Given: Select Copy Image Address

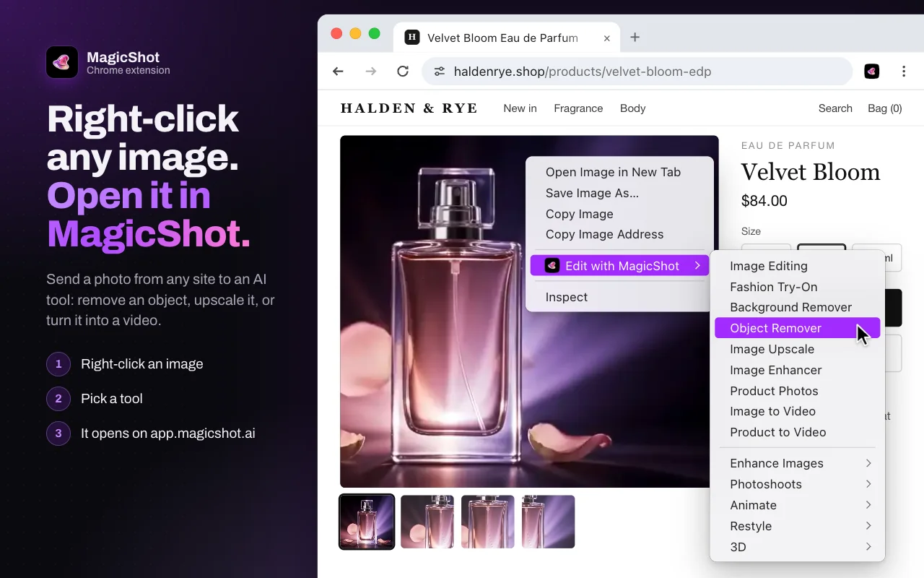Looking at the screenshot, I should click(x=619, y=234).
